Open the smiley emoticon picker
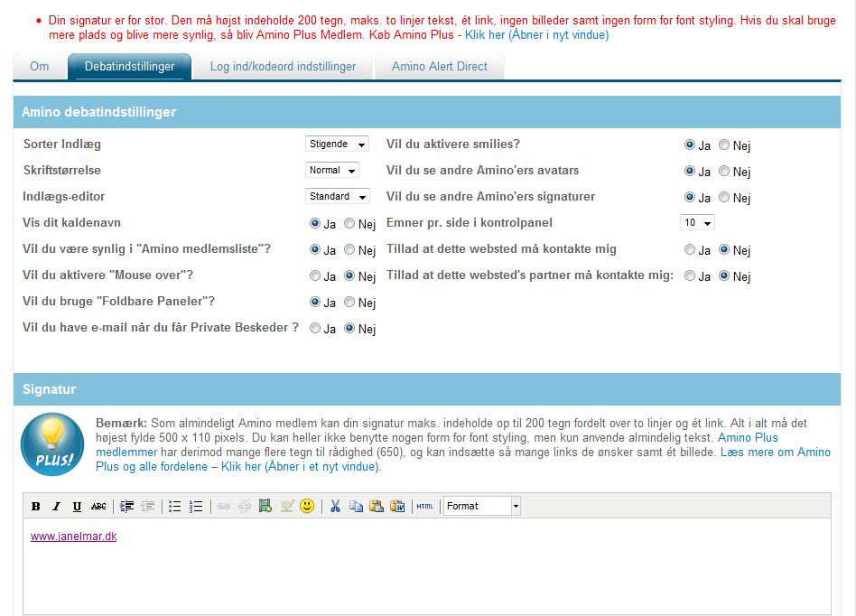 point(307,506)
